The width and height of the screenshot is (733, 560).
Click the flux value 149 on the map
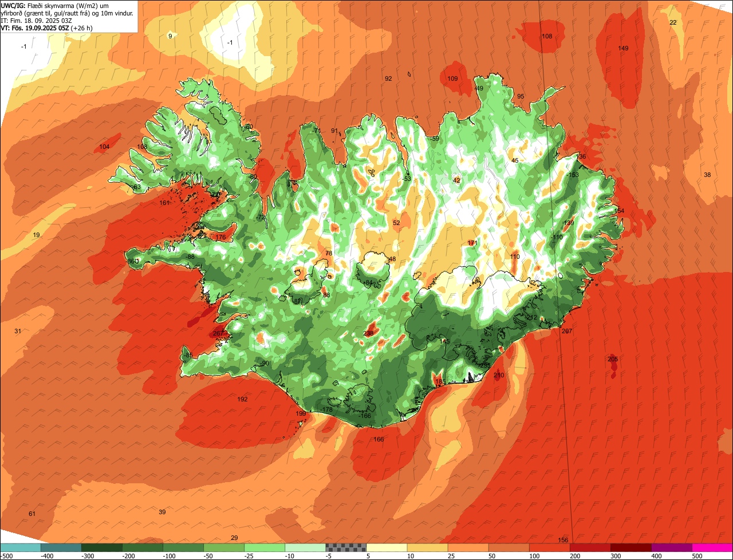(x=623, y=48)
